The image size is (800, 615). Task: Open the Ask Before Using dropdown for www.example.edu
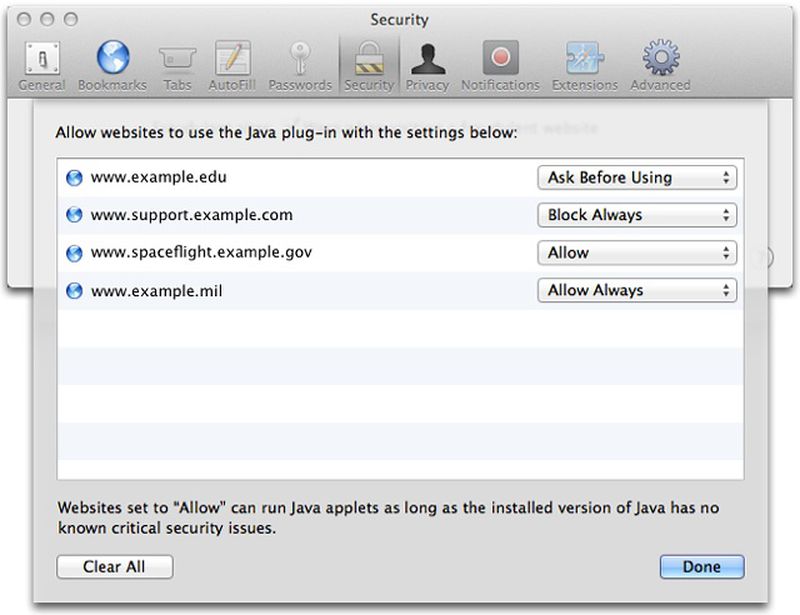(x=637, y=177)
